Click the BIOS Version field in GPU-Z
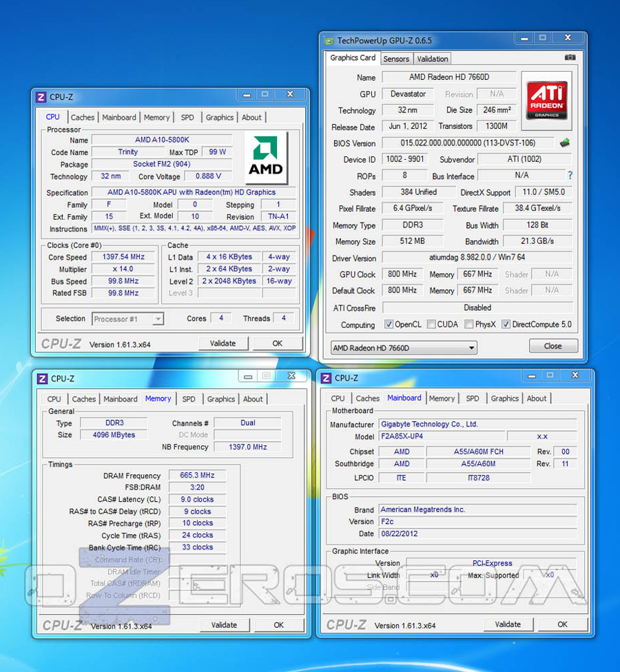The width and height of the screenshot is (620, 672). coord(468,143)
